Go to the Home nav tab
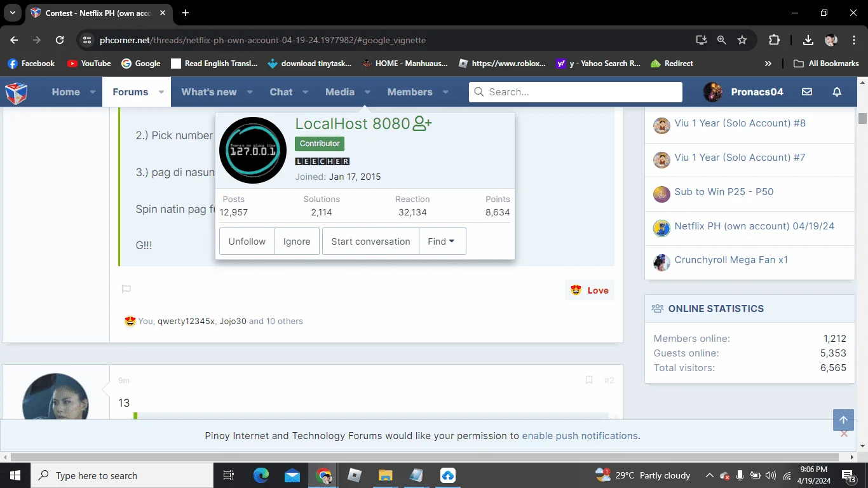The width and height of the screenshot is (868, 488). point(66,92)
